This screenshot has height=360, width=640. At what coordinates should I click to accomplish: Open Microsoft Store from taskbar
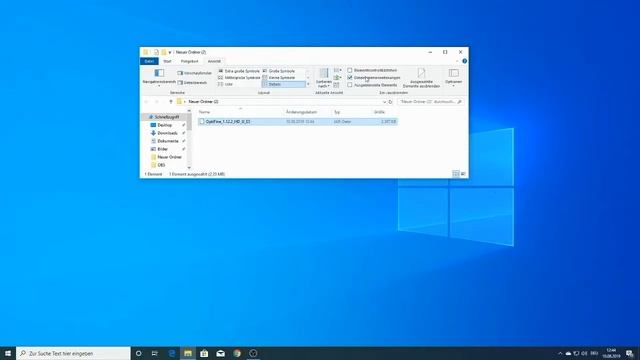coord(204,353)
